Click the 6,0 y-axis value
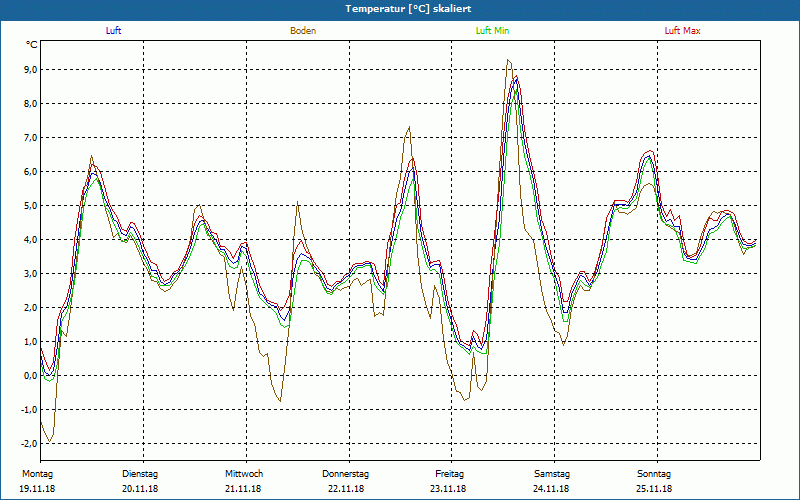The width and height of the screenshot is (800, 500). pos(31,171)
